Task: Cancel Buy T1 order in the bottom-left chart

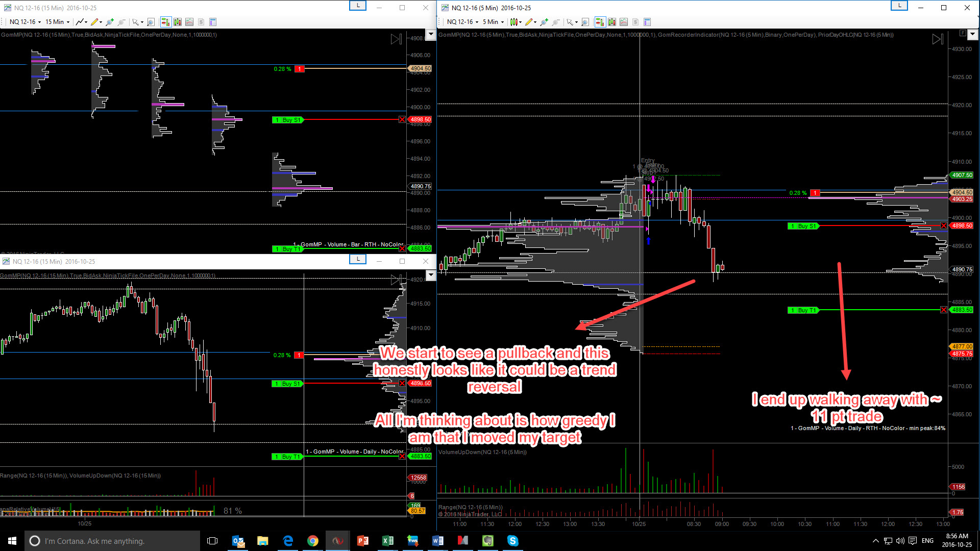Action: (x=402, y=456)
